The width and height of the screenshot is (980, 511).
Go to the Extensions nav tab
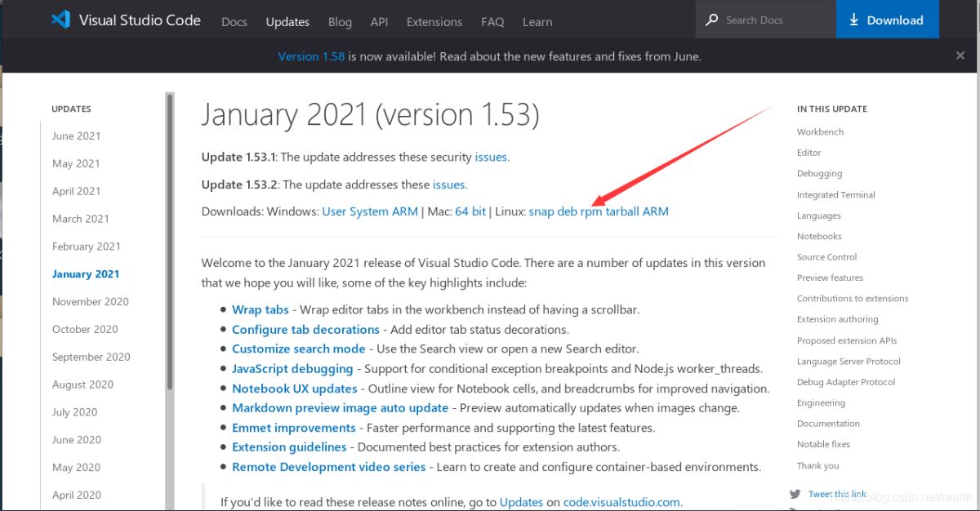pyautogui.click(x=434, y=22)
